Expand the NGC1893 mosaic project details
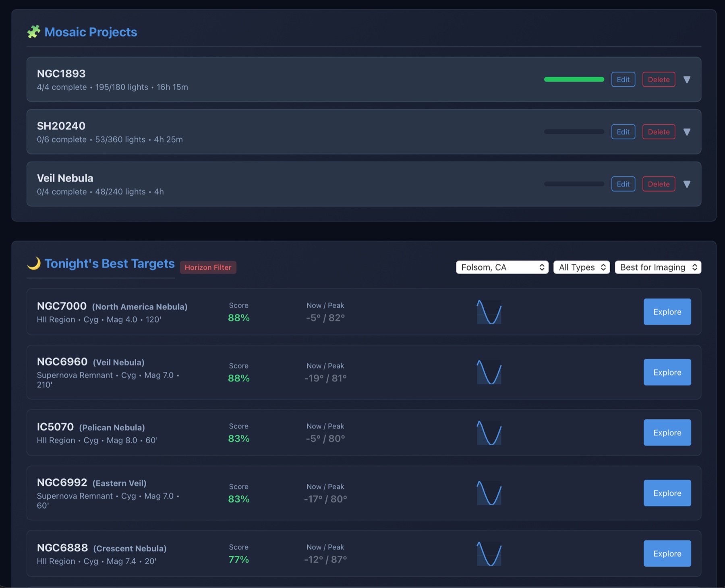725x588 pixels. [x=687, y=80]
